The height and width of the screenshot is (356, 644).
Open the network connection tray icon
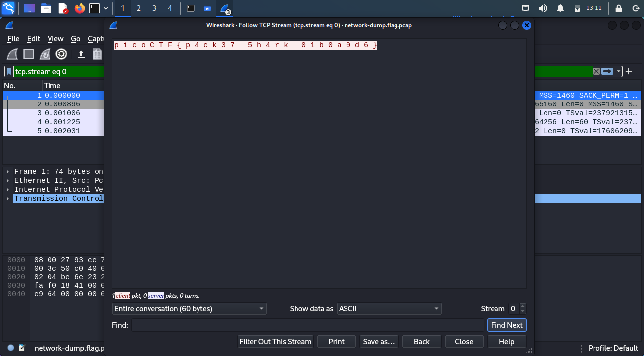pyautogui.click(x=526, y=8)
